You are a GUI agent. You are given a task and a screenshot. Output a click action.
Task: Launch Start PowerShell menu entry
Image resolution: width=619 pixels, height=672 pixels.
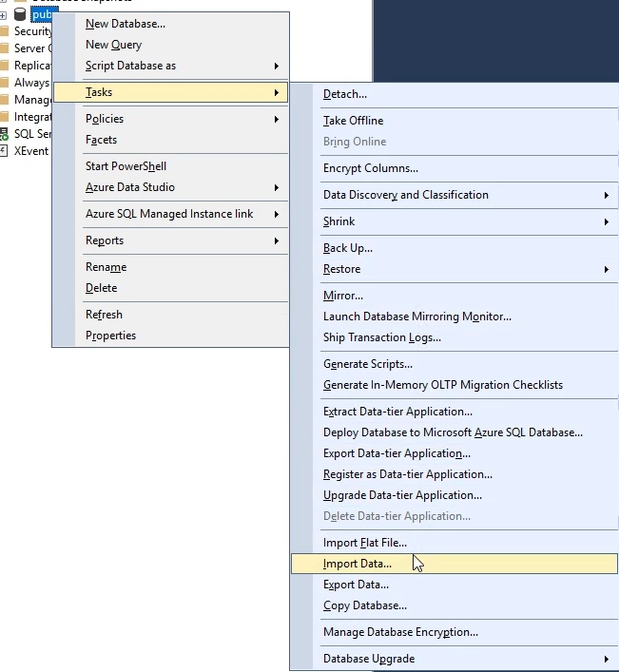click(x=126, y=166)
